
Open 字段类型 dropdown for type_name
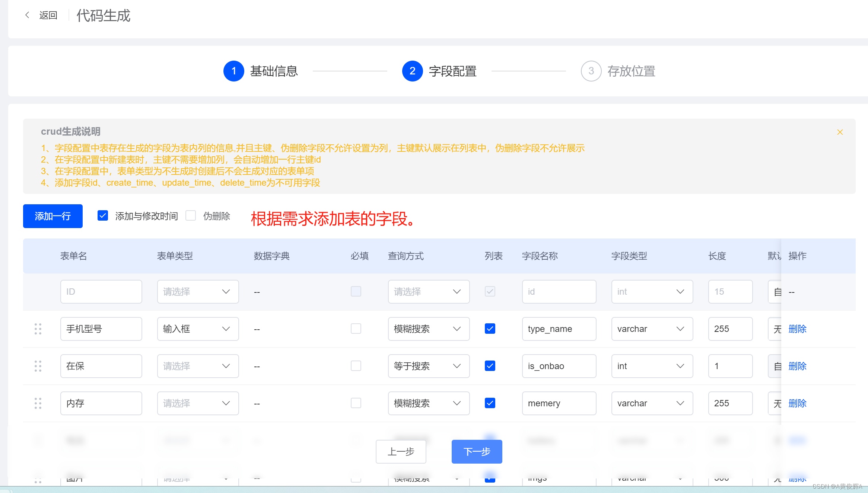pyautogui.click(x=652, y=329)
